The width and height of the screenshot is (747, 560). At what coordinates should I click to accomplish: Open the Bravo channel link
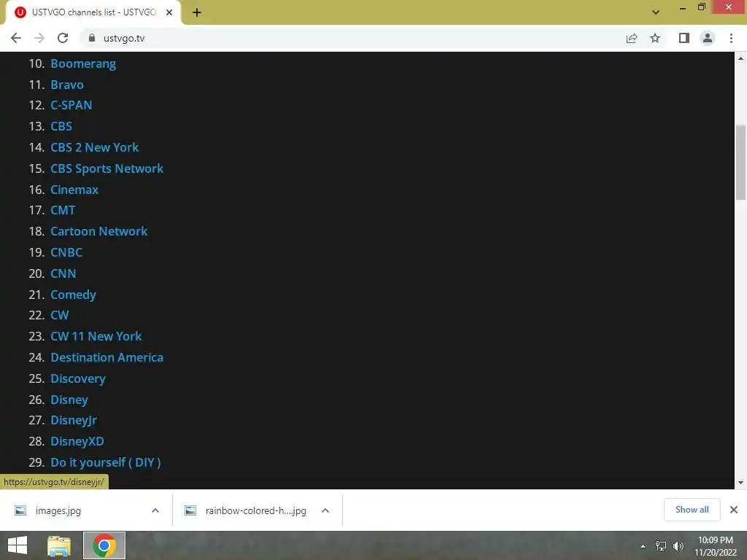coord(67,85)
